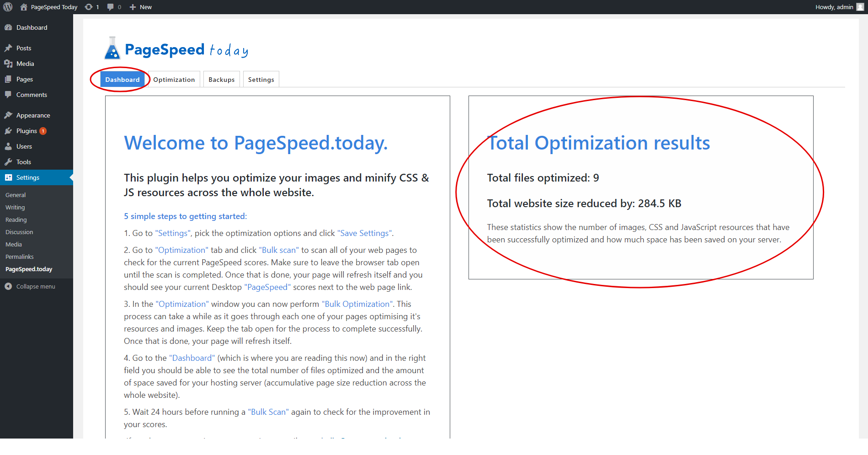The image size is (868, 455).
Task: Click Collapse menu label
Action: click(36, 286)
